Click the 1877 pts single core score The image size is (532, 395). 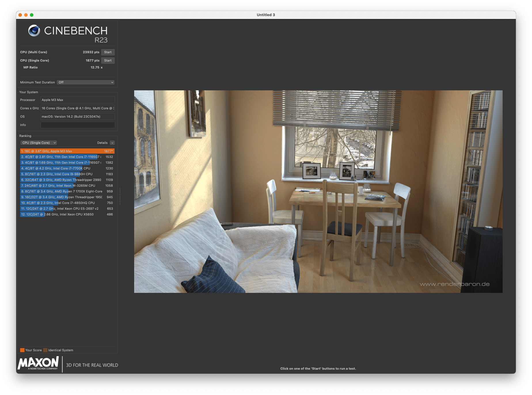[92, 60]
